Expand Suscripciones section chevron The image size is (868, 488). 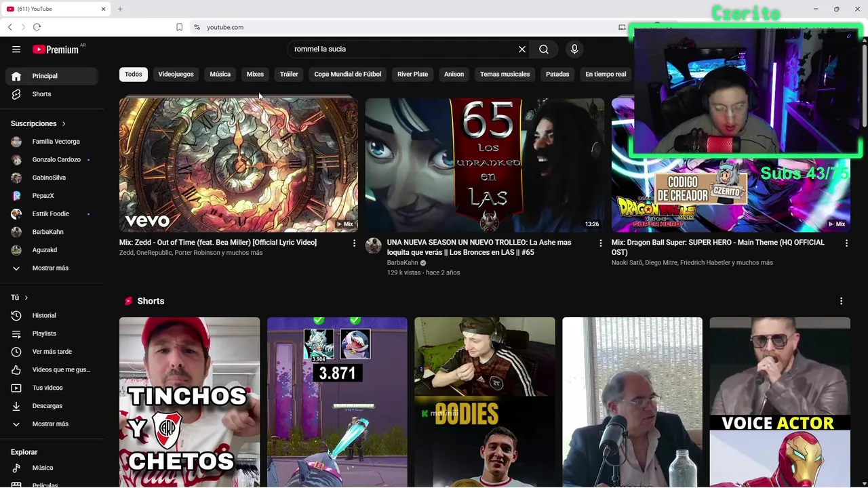click(64, 123)
